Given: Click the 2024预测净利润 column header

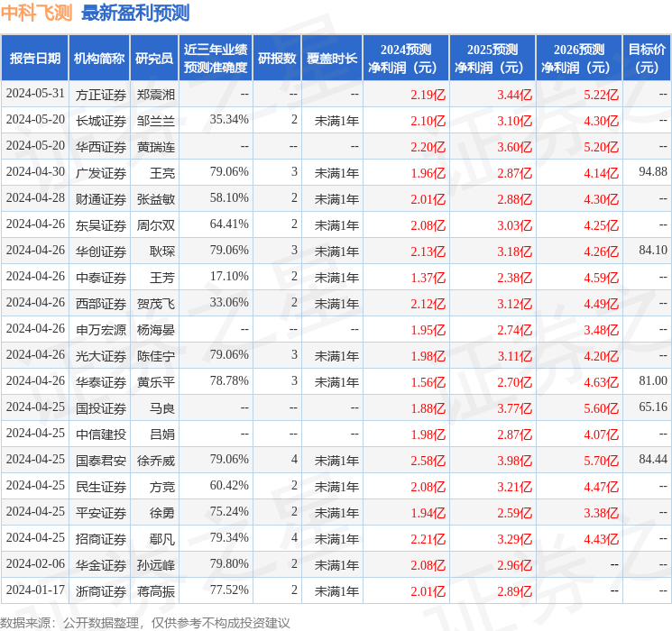Looking at the screenshot, I should (x=406, y=58).
